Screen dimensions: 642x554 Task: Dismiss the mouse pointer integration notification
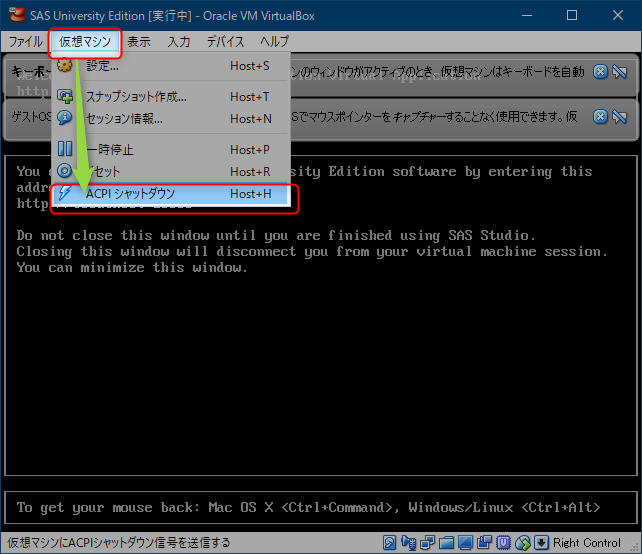(x=600, y=117)
